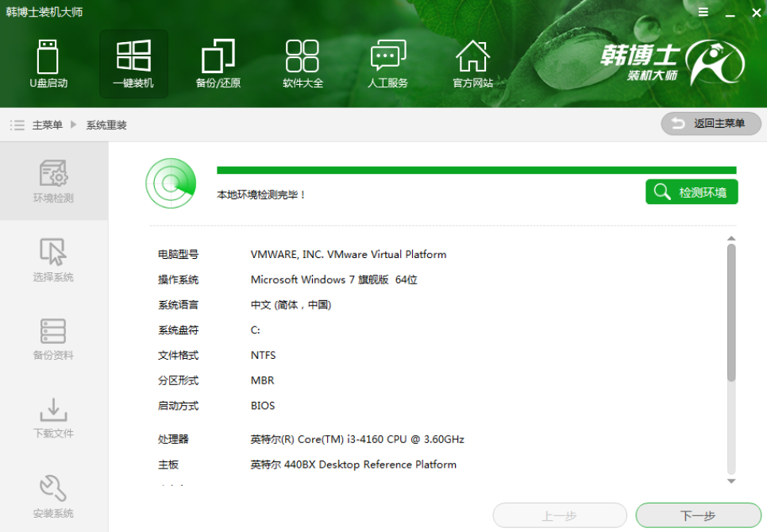Click the 系统重装 breadcrumb item
Screen dimensions: 767x532
pos(106,125)
